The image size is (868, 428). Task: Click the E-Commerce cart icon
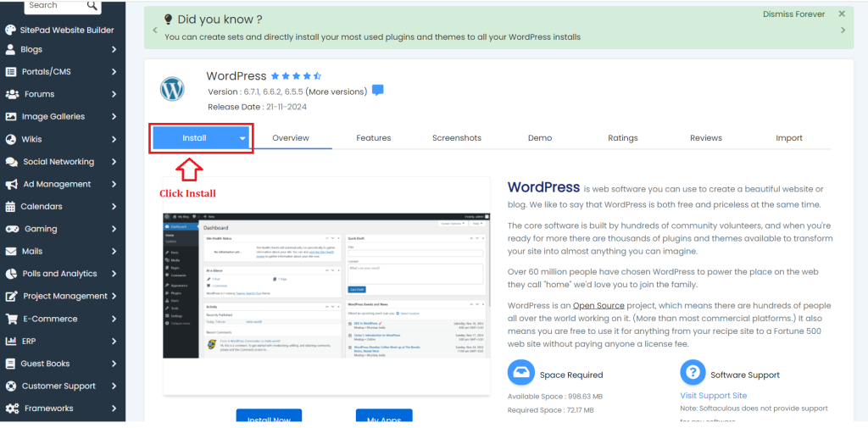11,319
